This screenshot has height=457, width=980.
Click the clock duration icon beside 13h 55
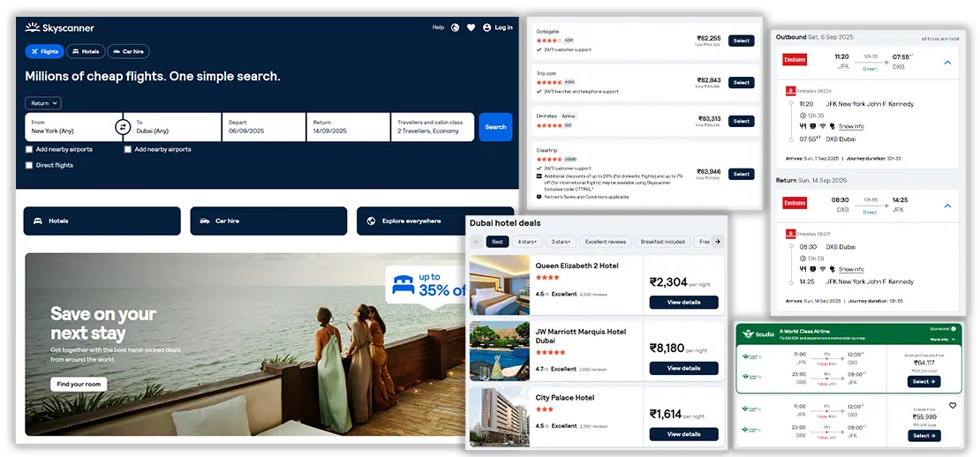[x=803, y=258]
